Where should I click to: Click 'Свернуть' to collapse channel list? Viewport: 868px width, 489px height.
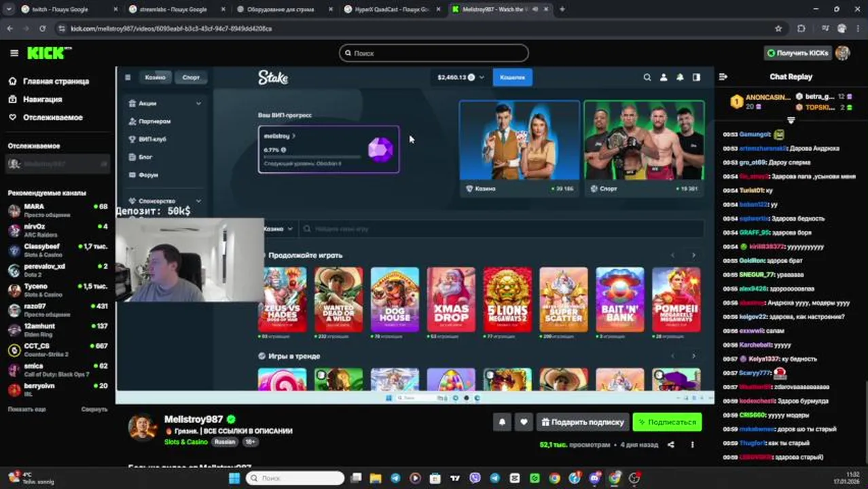point(94,410)
